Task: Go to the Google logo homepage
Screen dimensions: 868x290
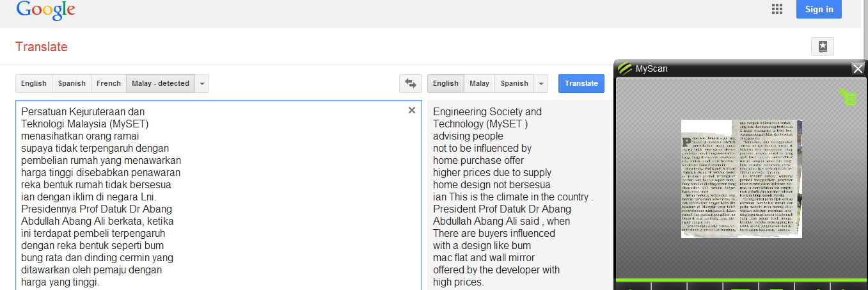Action: [x=45, y=10]
